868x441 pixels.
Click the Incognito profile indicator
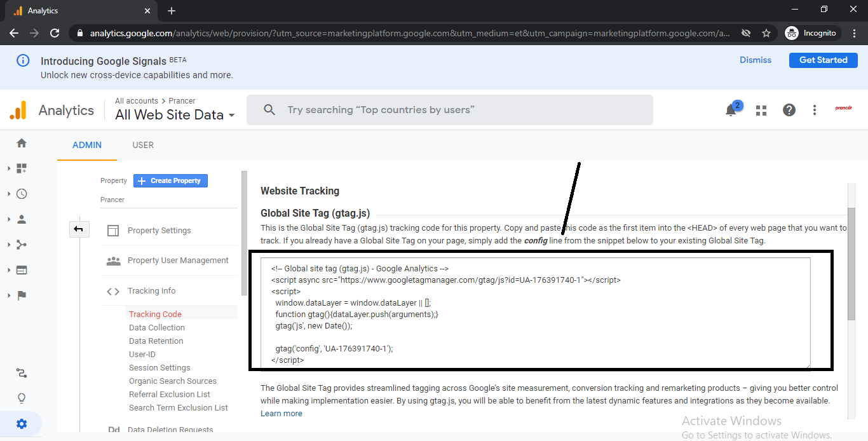[811, 33]
